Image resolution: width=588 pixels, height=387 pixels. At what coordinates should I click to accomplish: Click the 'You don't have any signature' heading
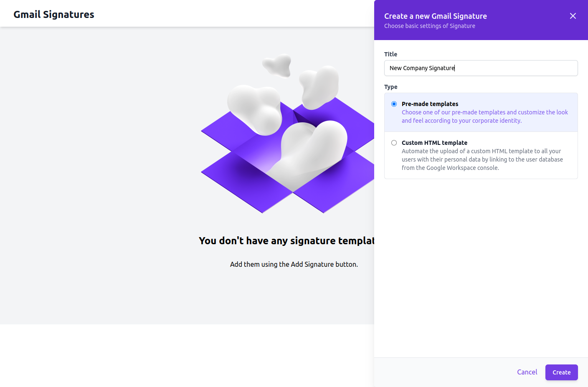point(286,241)
